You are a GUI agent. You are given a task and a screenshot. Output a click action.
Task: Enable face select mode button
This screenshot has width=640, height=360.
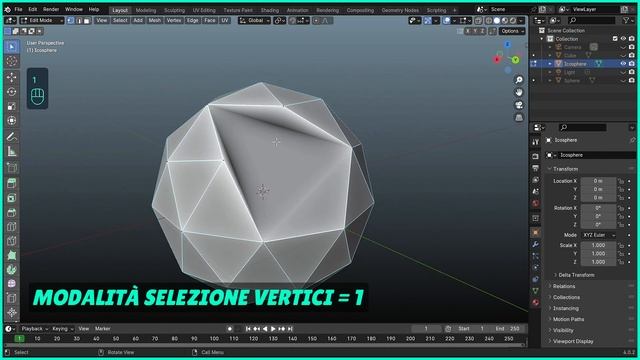[87, 20]
